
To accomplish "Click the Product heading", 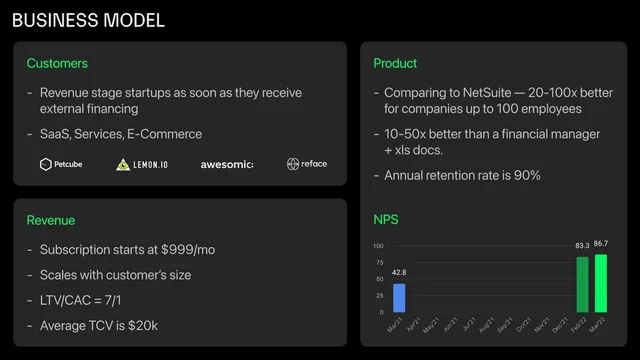I will tap(395, 63).
